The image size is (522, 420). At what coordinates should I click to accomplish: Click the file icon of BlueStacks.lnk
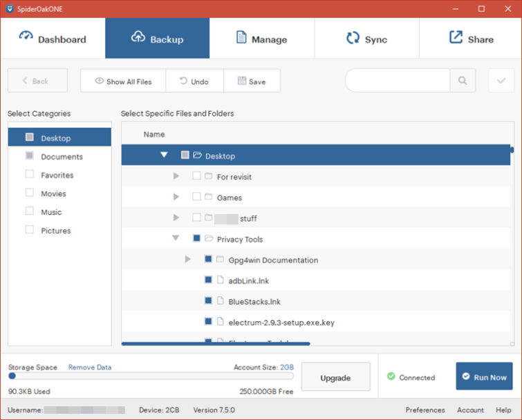pos(220,300)
